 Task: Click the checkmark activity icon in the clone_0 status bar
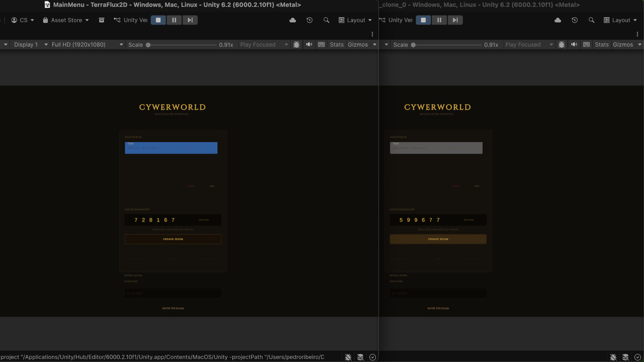[x=638, y=357]
